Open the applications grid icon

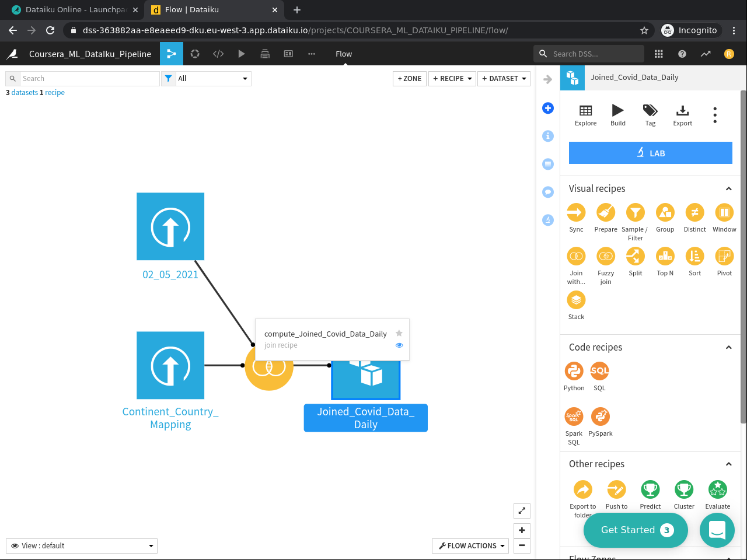[659, 54]
